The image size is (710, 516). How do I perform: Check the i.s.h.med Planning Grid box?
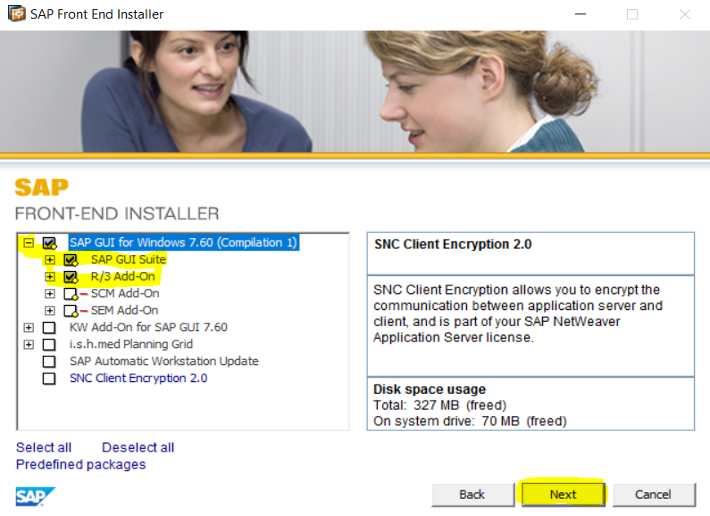(x=49, y=345)
